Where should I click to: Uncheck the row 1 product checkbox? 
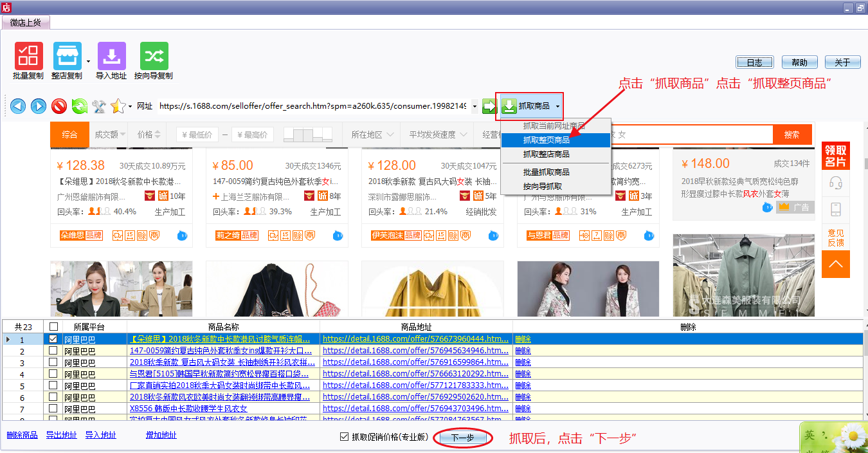coord(53,339)
